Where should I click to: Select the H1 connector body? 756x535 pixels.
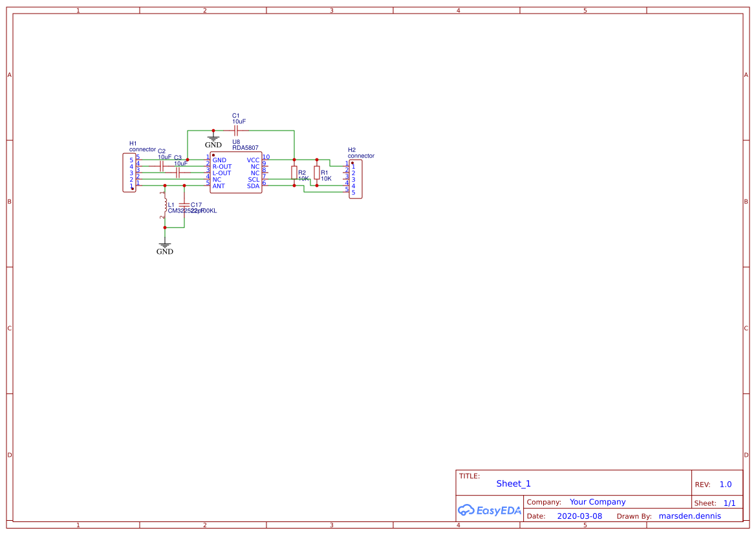[x=127, y=173]
